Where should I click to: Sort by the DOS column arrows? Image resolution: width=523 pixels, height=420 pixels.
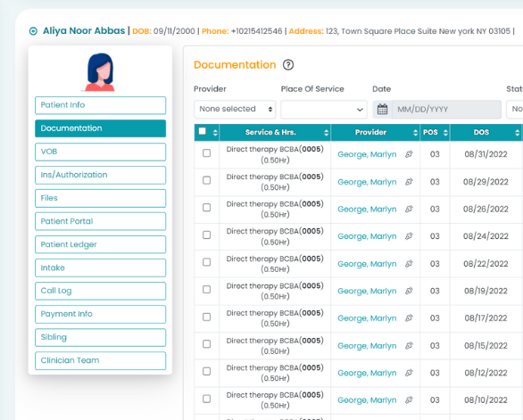(517, 133)
